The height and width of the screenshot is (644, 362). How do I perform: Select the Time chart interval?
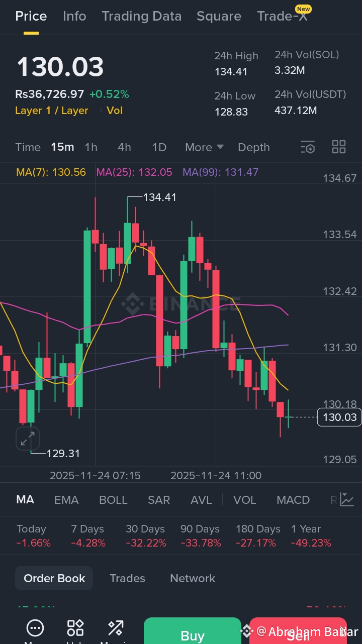tap(28, 147)
